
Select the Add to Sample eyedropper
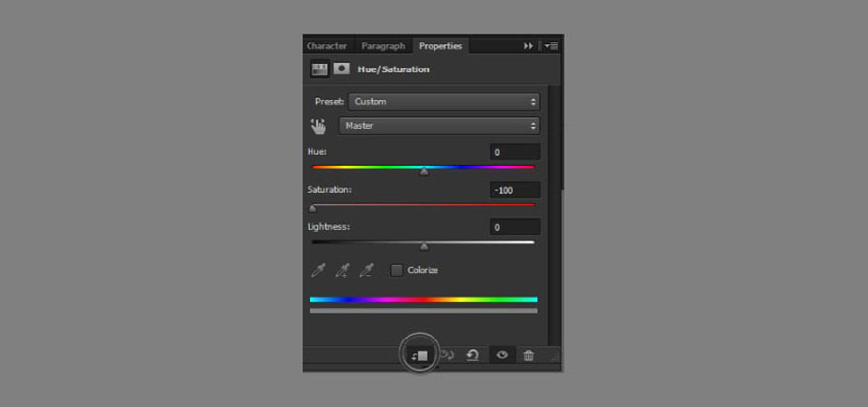(342, 270)
